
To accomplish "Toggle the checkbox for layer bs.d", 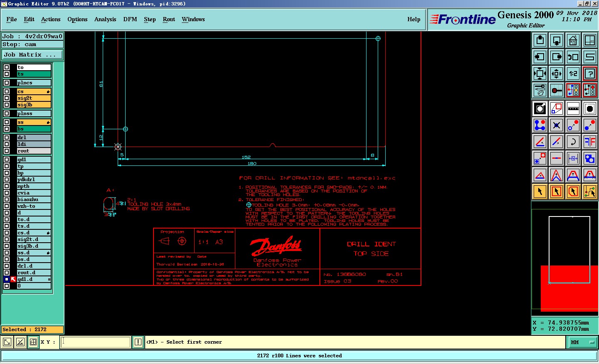I will [x=7, y=259].
